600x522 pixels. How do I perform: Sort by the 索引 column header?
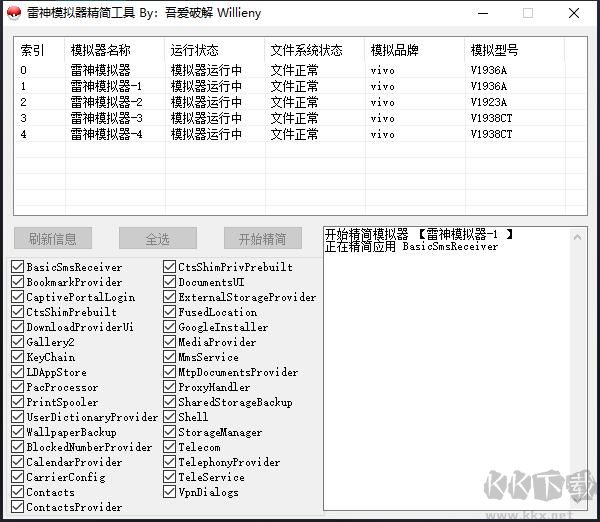tap(40, 50)
